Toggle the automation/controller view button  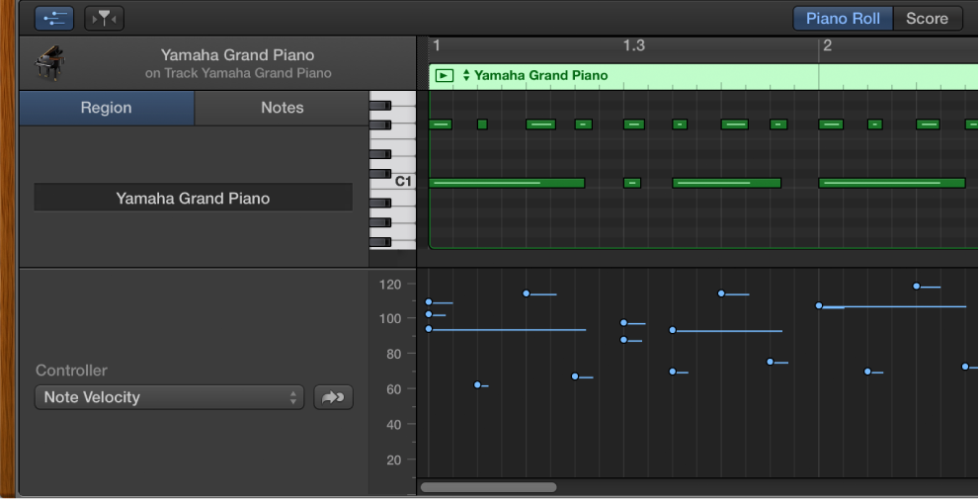tap(53, 18)
